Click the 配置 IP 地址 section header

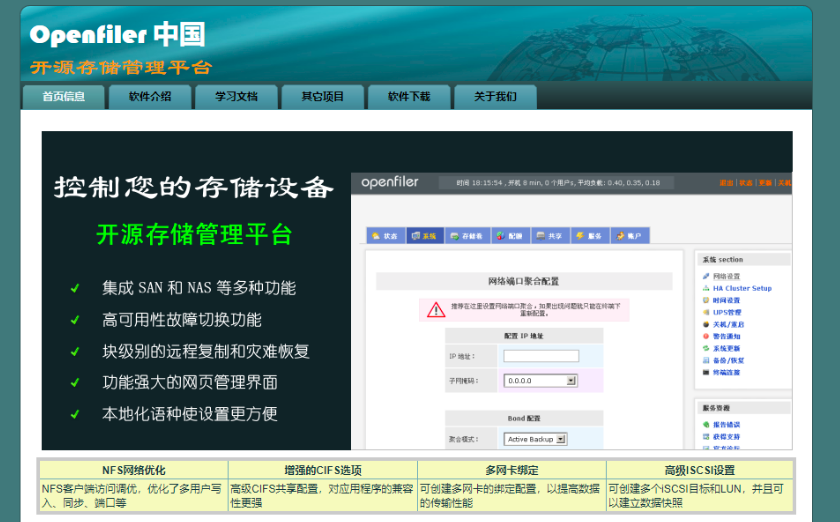click(x=523, y=336)
